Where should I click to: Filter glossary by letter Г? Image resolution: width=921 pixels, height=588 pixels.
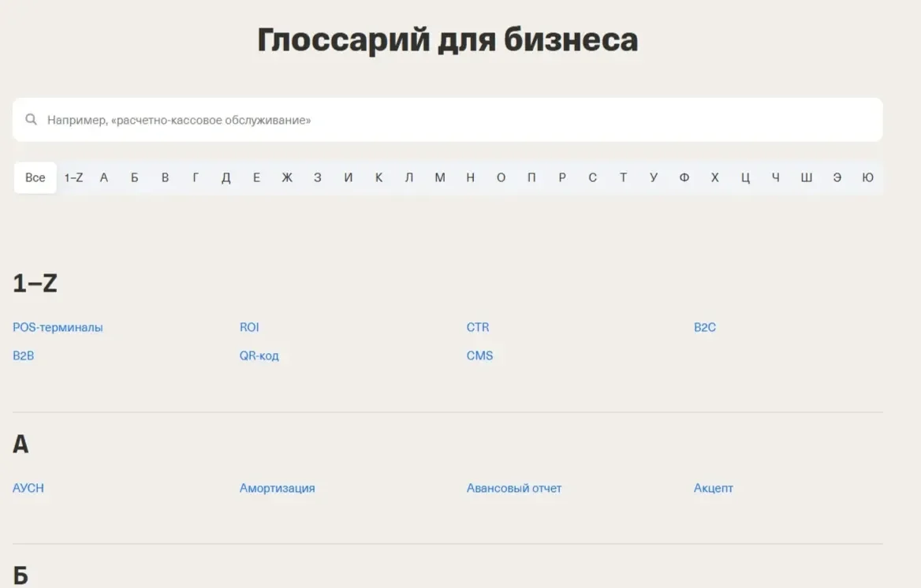click(196, 177)
